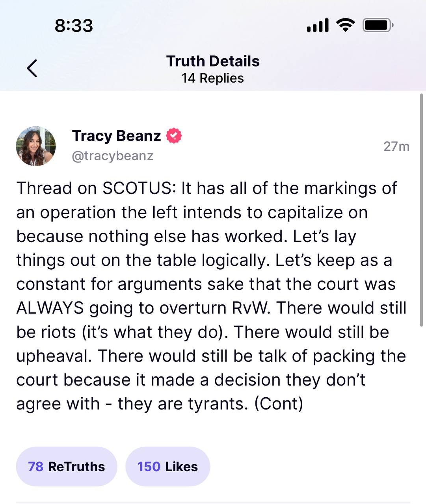Tap the 27m timestamp on the post

click(x=396, y=146)
